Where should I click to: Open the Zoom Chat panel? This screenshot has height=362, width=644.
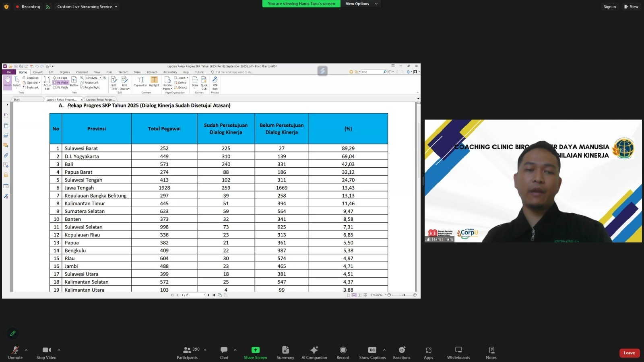224,352
